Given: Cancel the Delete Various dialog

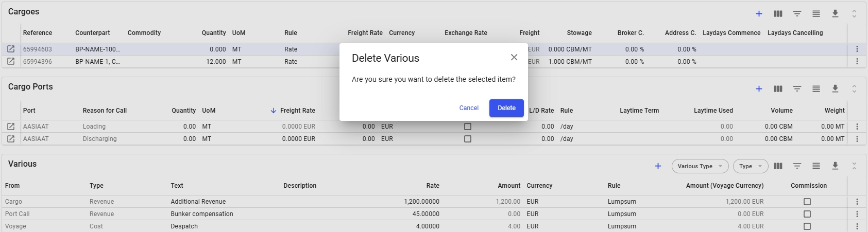Looking at the screenshot, I should [x=469, y=108].
